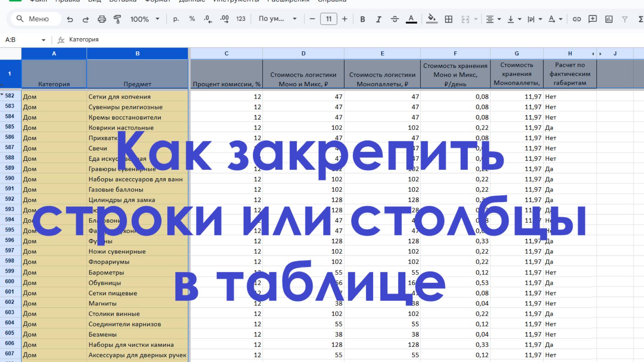This screenshot has height=362, width=644.
Task: Insert a comment via the toolbar icon
Action: (592, 19)
